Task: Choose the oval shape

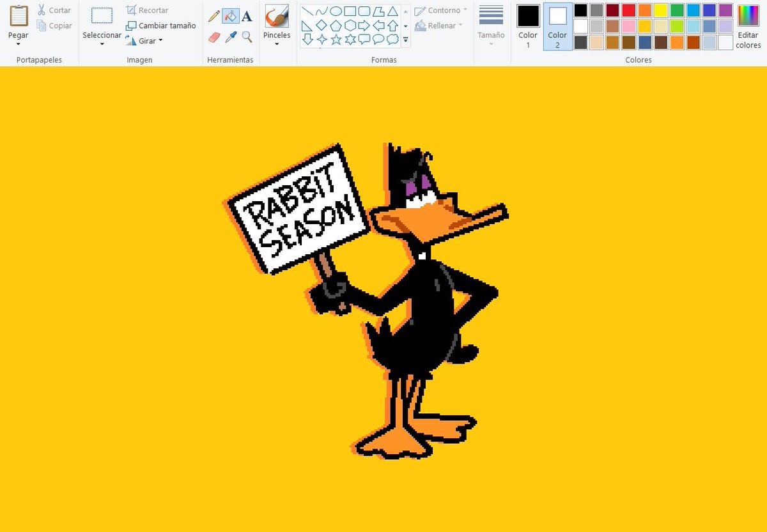Action: pyautogui.click(x=336, y=11)
